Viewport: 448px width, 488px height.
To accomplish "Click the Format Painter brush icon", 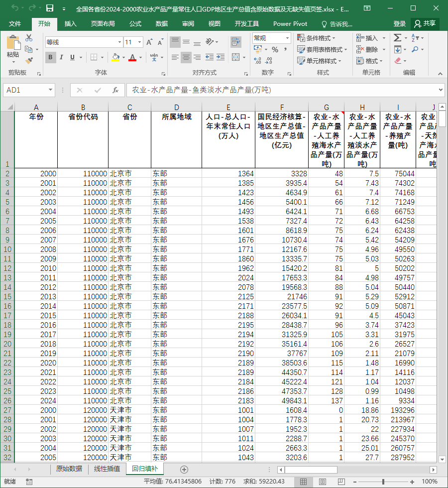I will click(x=29, y=61).
